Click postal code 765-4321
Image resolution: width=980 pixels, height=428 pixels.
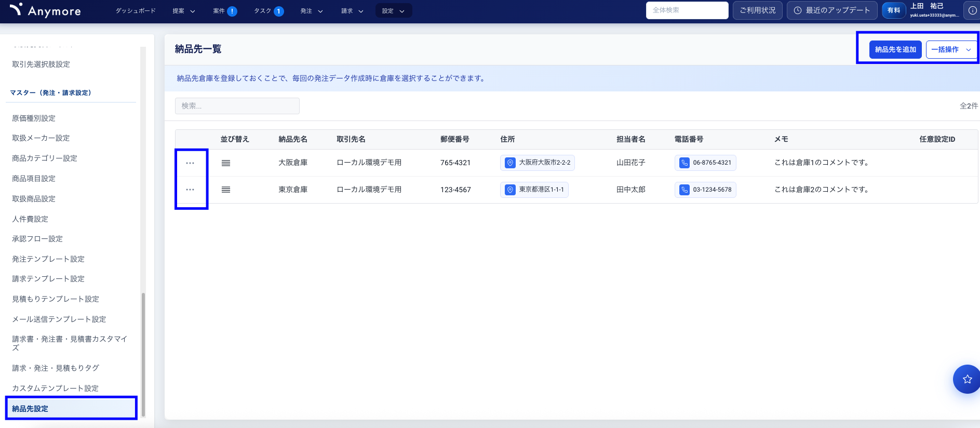point(455,163)
